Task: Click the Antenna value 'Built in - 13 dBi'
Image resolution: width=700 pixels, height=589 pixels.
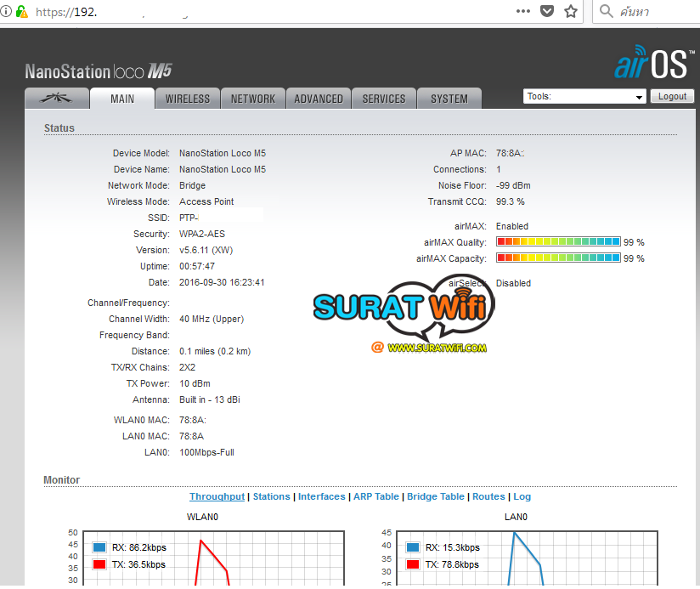Action: tap(209, 399)
